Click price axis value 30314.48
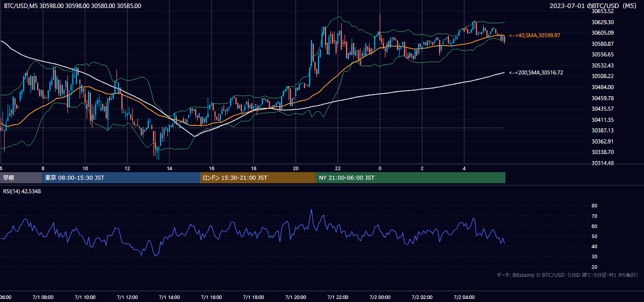Viewport: 644px width, 302px height. click(x=603, y=163)
